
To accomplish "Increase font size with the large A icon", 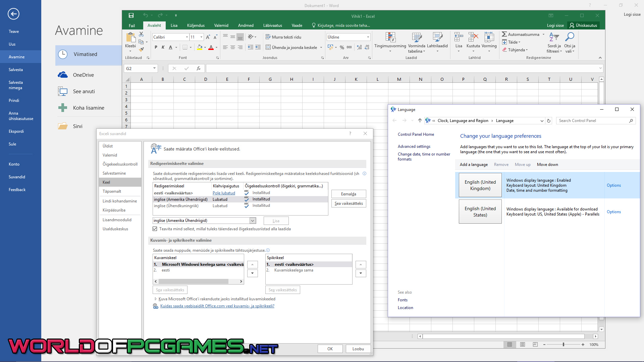I will (x=208, y=37).
